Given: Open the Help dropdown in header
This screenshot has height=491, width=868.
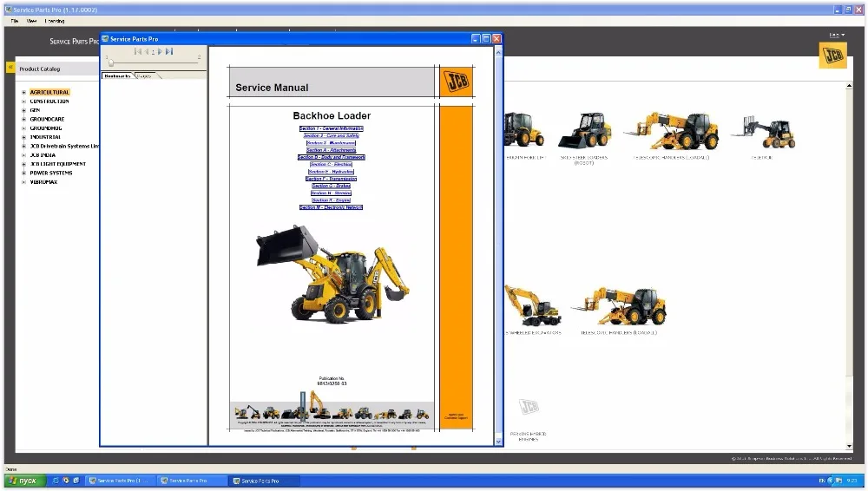Looking at the screenshot, I should [837, 35].
